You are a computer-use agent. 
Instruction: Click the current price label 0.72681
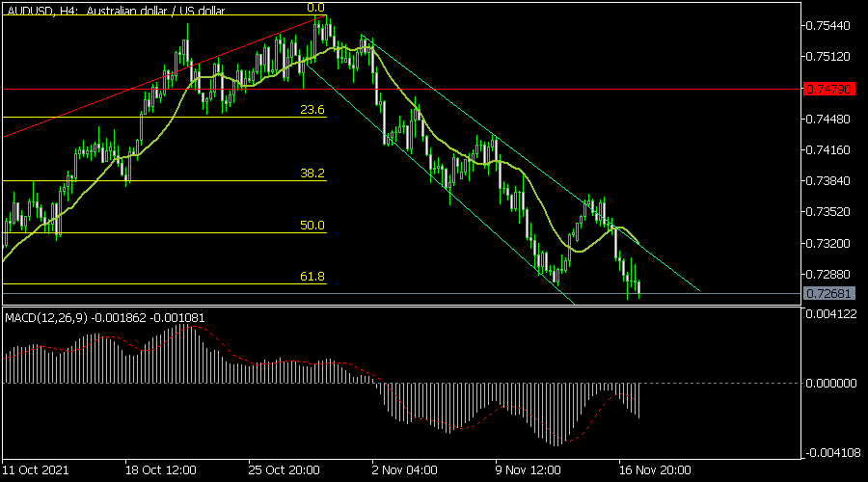(828, 293)
